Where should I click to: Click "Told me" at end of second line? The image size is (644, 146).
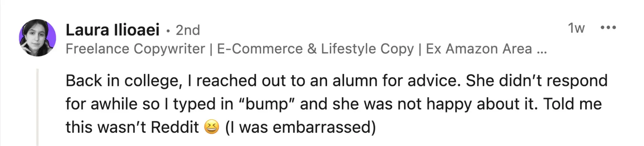[x=572, y=104]
